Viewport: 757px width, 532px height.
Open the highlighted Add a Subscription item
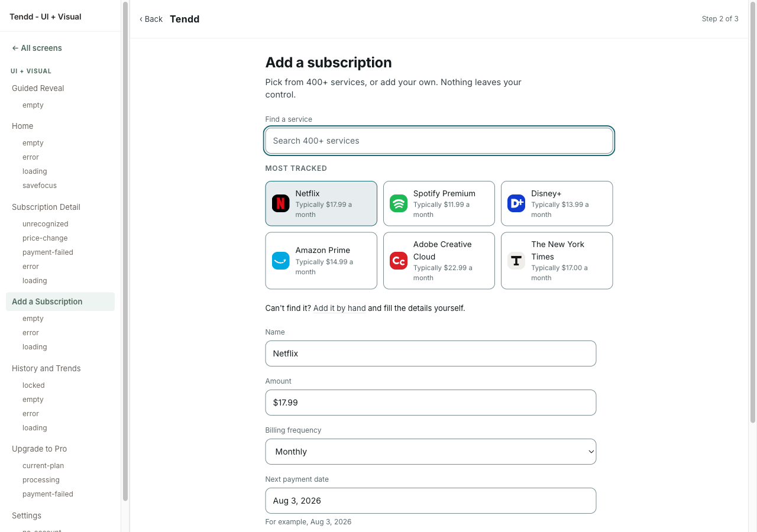(60, 301)
